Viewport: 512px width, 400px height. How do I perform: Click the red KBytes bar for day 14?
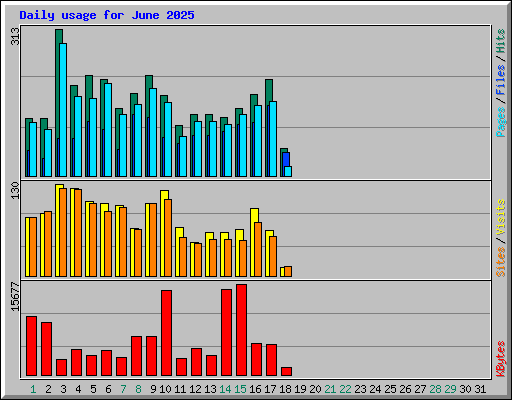(x=226, y=333)
